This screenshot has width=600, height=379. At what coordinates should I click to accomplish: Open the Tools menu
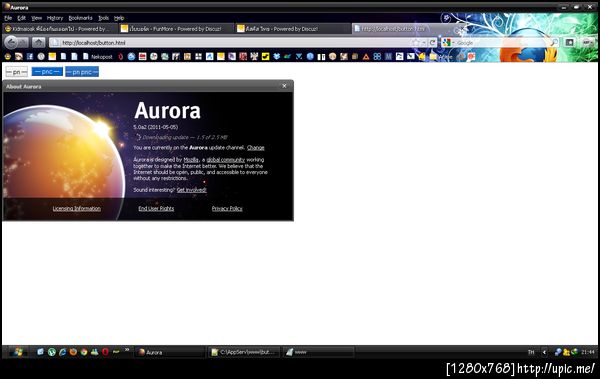103,18
